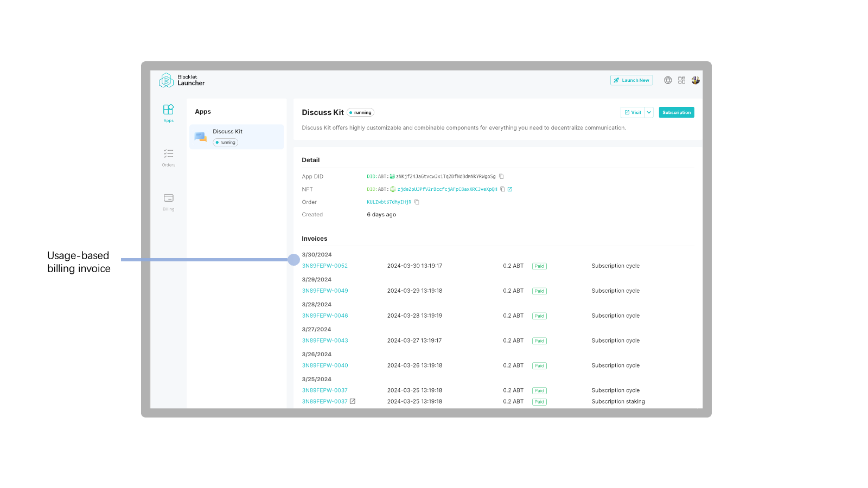This screenshot has height=488, width=868.
Task: Select Discuss Kit in the Apps list
Action: tap(237, 137)
